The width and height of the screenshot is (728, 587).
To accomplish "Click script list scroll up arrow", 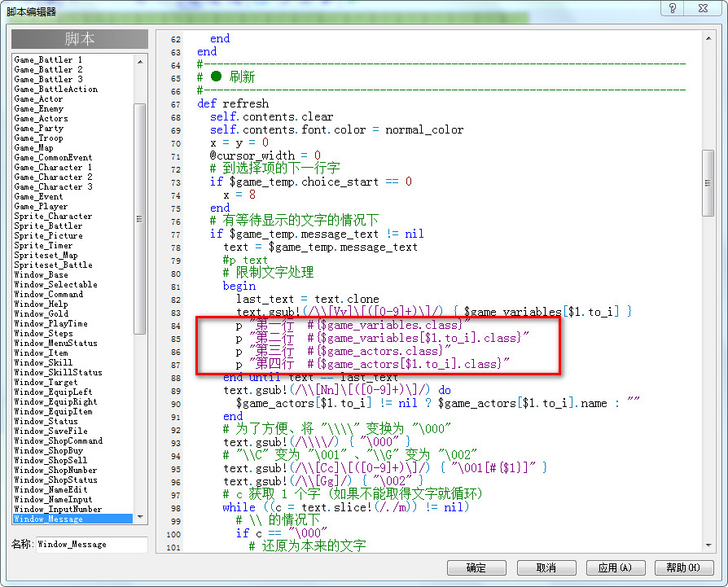I will (x=140, y=62).
